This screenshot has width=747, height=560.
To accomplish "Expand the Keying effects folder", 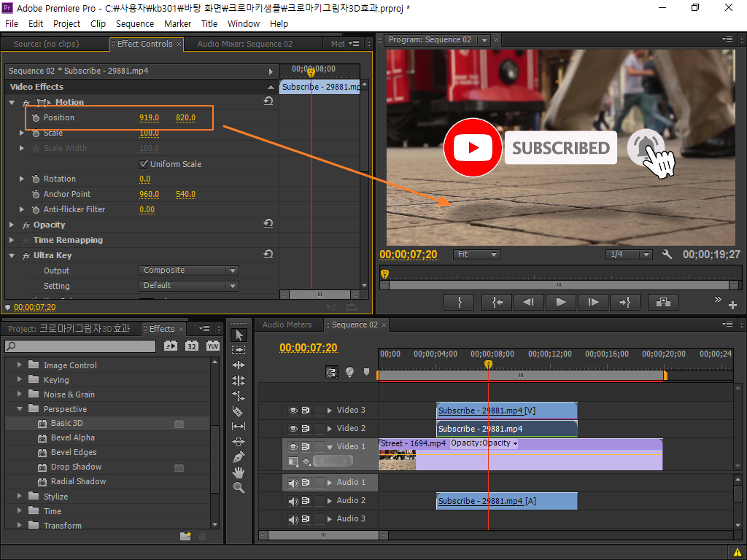I will coord(20,379).
